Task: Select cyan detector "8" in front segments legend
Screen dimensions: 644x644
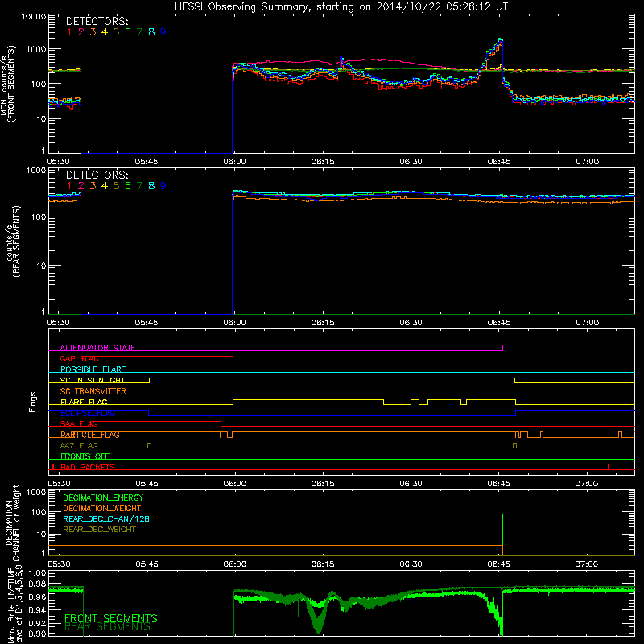Action: [x=151, y=32]
